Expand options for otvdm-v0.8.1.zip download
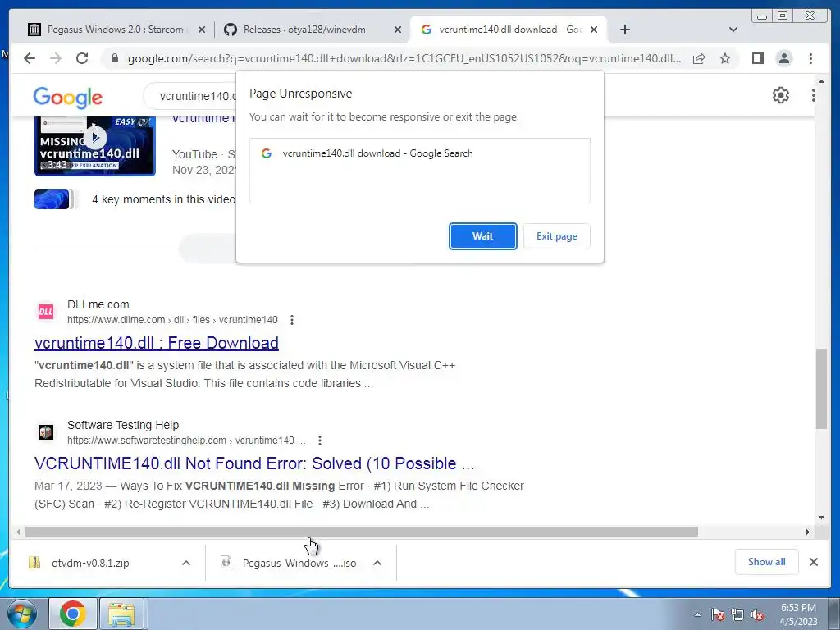This screenshot has height=630, width=840. point(186,563)
